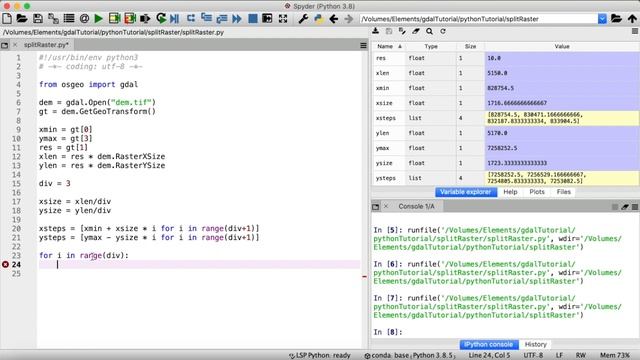Click the error marker on line 24

[x=5, y=264]
